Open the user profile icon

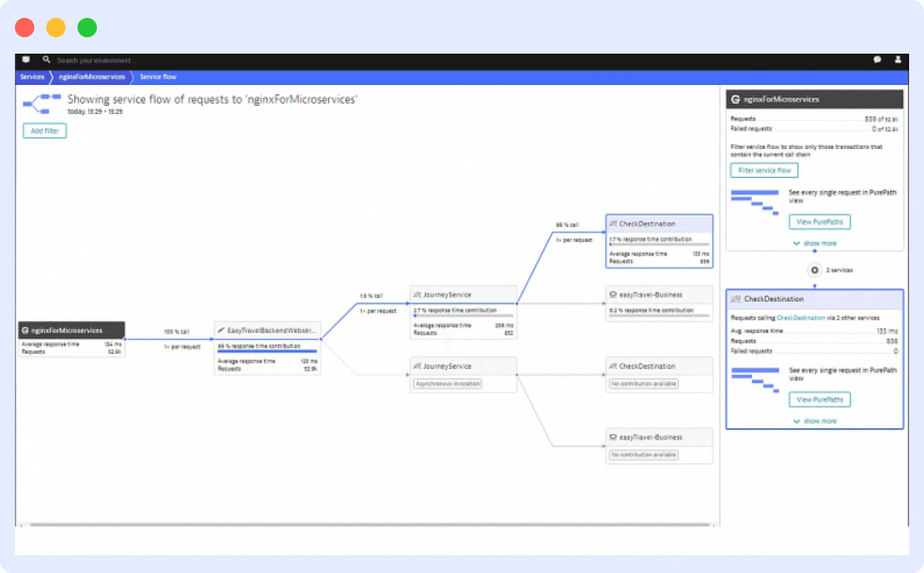[x=898, y=60]
